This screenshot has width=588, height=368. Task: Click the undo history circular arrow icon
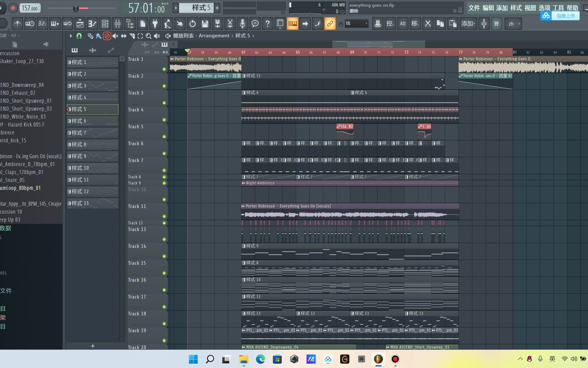[192, 24]
